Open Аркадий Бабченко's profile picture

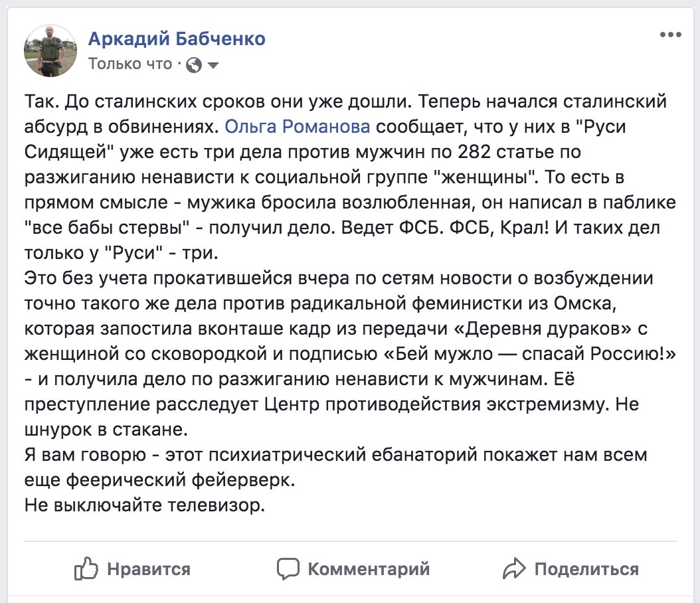(50, 50)
